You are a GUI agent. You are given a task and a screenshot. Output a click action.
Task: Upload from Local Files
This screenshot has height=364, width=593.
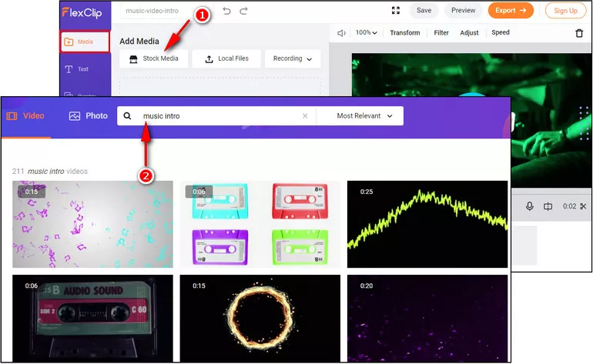(x=226, y=58)
